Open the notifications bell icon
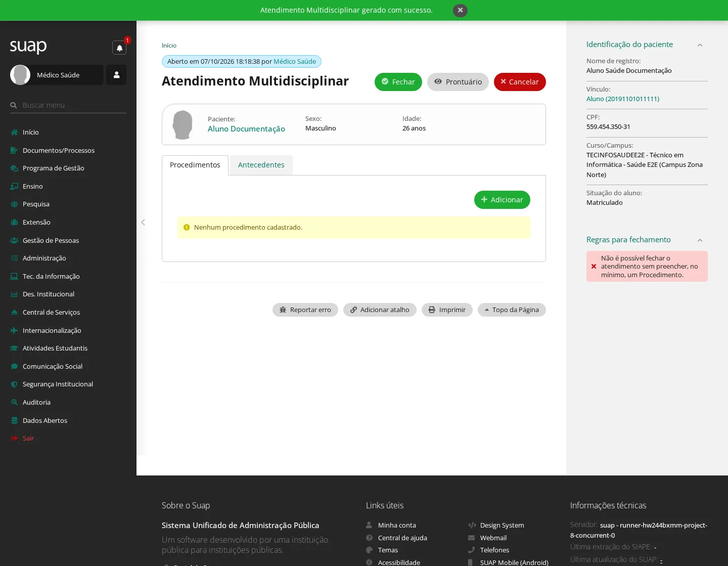The width and height of the screenshot is (728, 566). point(119,48)
